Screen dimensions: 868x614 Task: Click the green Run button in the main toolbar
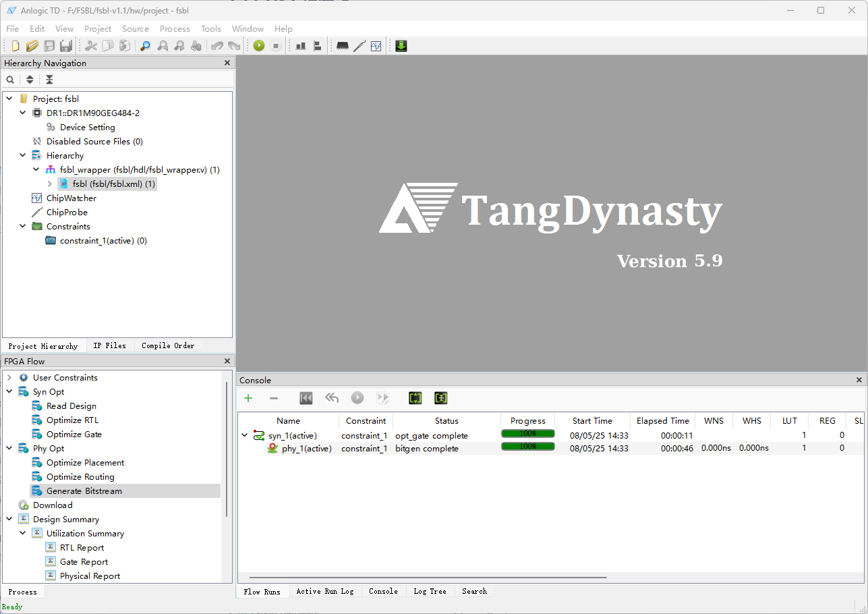coord(259,46)
